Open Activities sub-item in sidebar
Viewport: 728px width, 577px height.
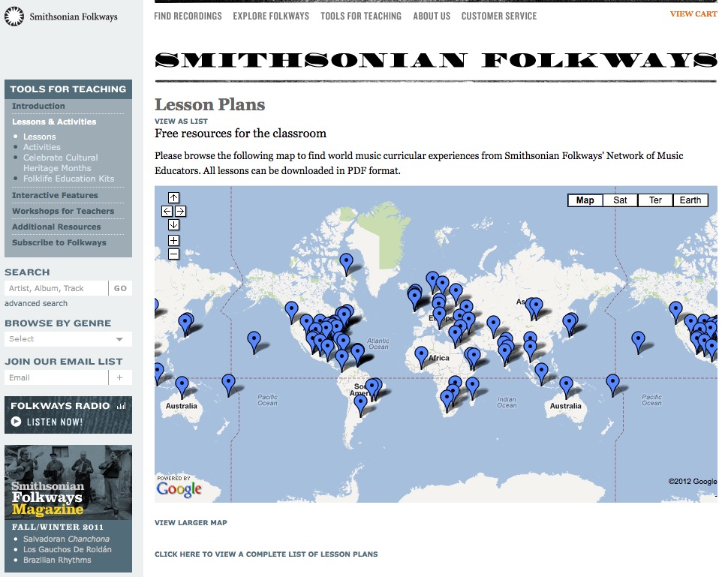[42, 146]
